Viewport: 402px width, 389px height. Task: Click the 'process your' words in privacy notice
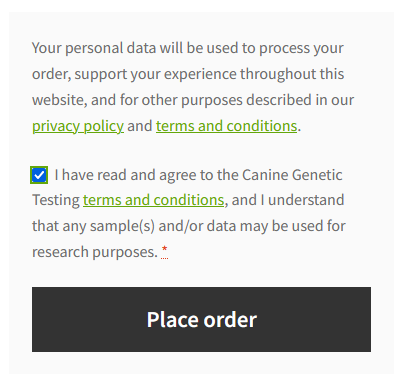click(301, 49)
